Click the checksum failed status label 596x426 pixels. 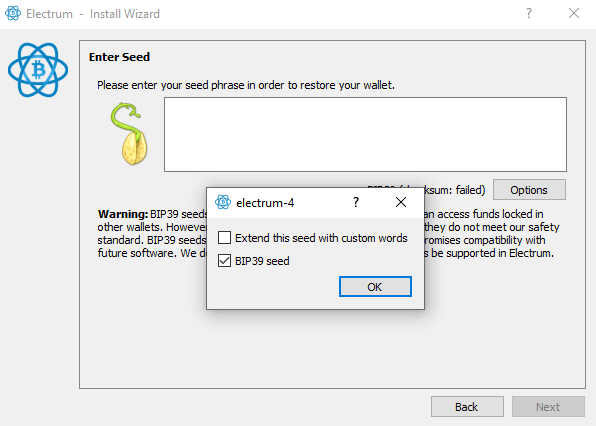pyautogui.click(x=454, y=190)
